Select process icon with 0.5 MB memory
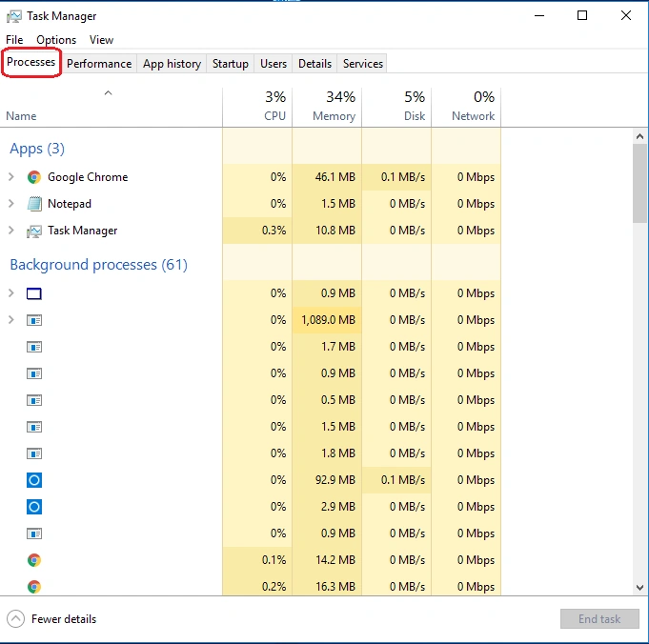 click(x=34, y=400)
